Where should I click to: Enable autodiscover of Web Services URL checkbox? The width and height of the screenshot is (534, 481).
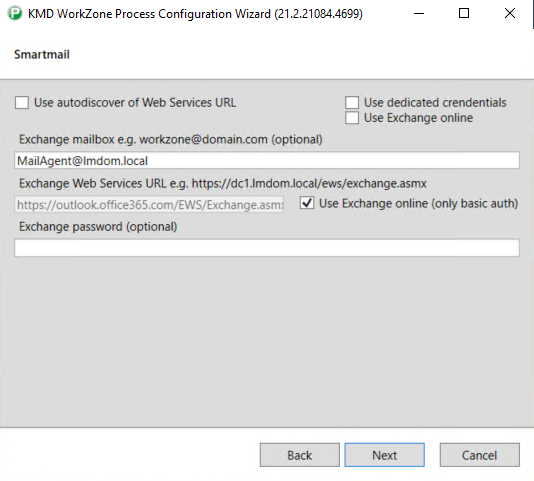click(x=22, y=103)
